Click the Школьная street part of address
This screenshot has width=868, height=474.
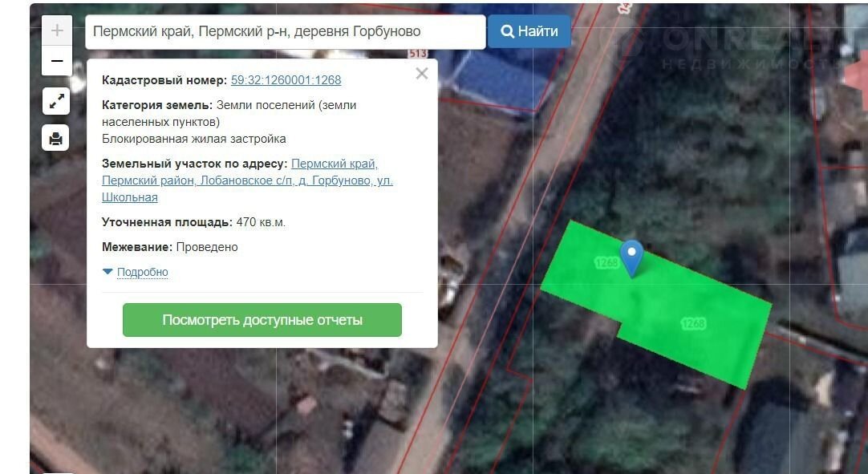[x=129, y=197]
